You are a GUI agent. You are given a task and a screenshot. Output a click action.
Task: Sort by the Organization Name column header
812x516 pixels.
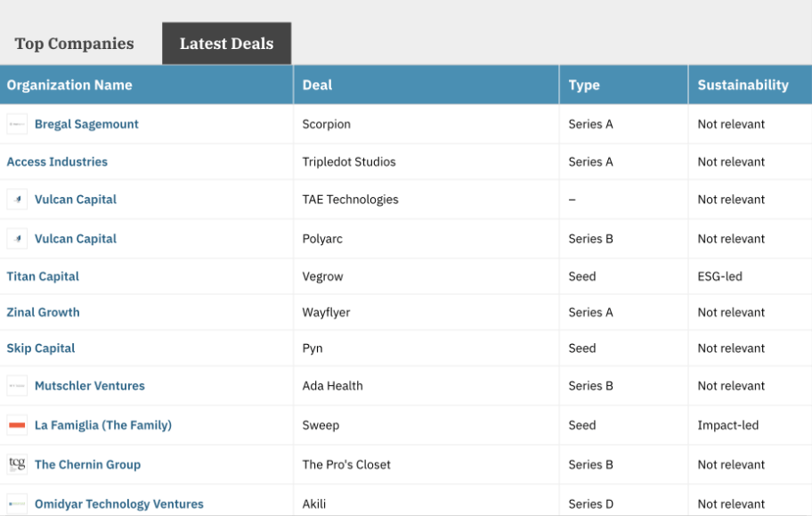point(69,86)
